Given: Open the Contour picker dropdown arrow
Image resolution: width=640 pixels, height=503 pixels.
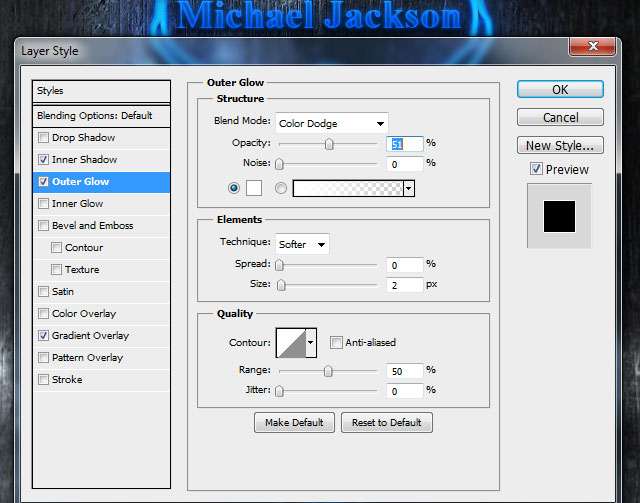Looking at the screenshot, I should [x=311, y=343].
